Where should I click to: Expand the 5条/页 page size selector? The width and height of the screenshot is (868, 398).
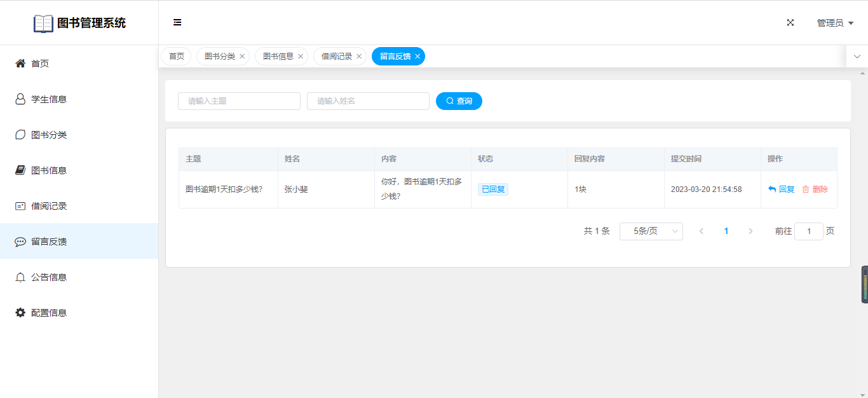click(651, 231)
